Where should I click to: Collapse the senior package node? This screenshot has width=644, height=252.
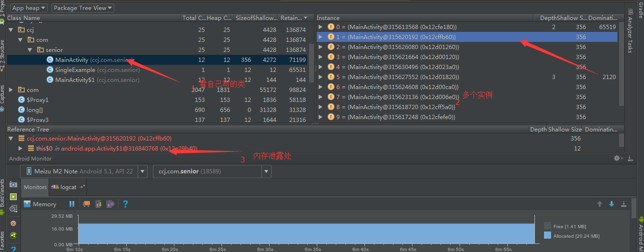[x=30, y=50]
